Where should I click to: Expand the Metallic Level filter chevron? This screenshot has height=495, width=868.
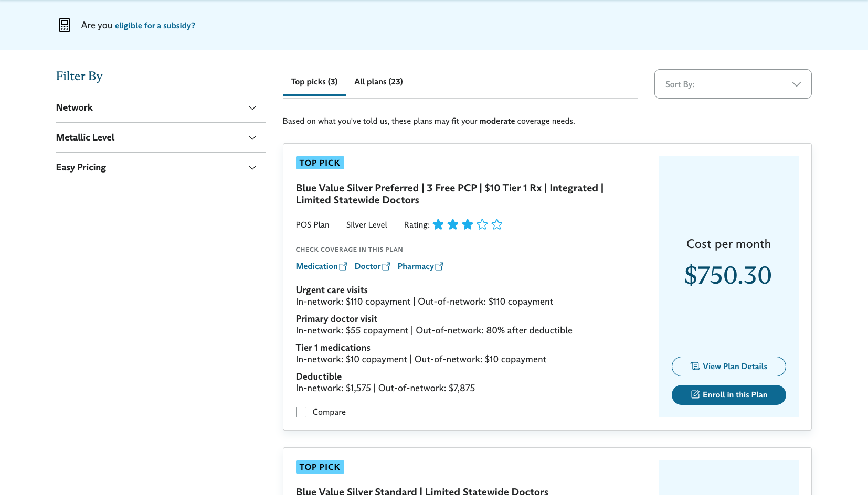[x=252, y=137]
